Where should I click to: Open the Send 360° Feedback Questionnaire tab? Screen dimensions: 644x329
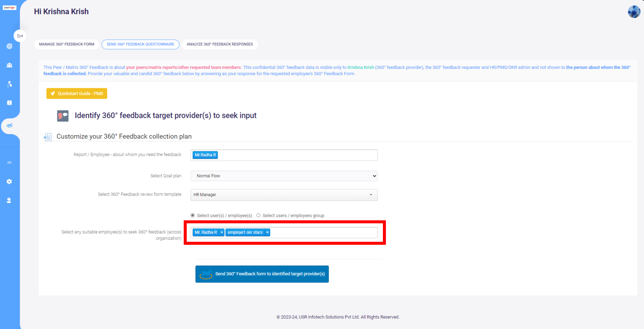(x=140, y=44)
